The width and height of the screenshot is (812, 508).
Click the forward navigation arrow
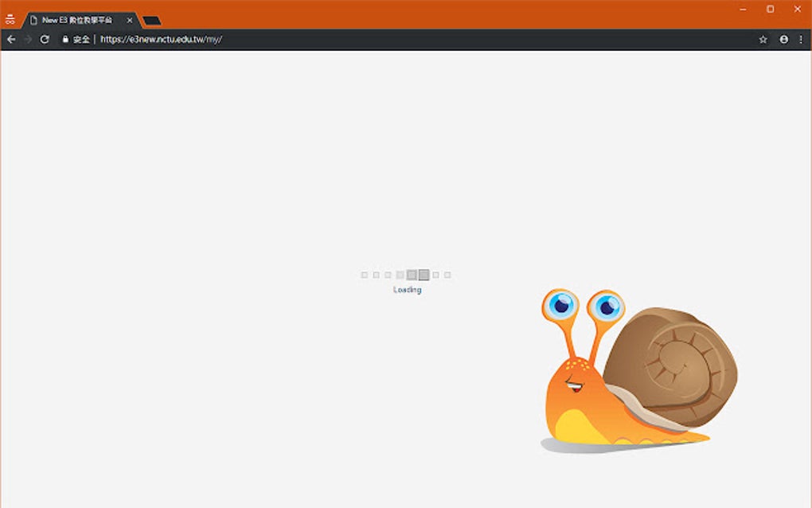tap(27, 38)
